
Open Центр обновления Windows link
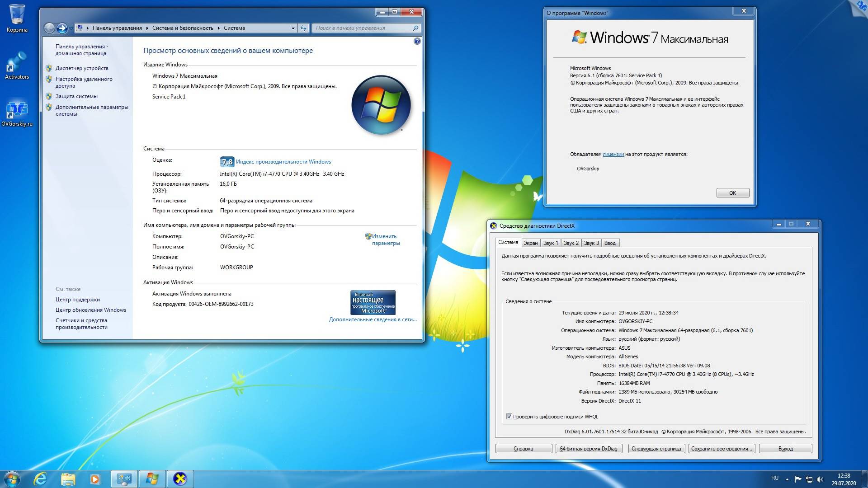[x=90, y=310]
